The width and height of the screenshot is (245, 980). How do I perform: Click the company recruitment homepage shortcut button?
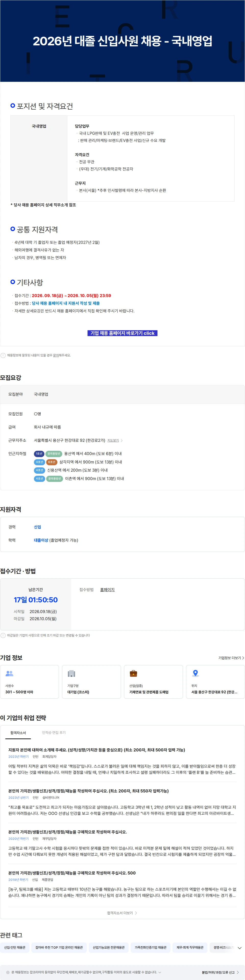click(x=122, y=333)
